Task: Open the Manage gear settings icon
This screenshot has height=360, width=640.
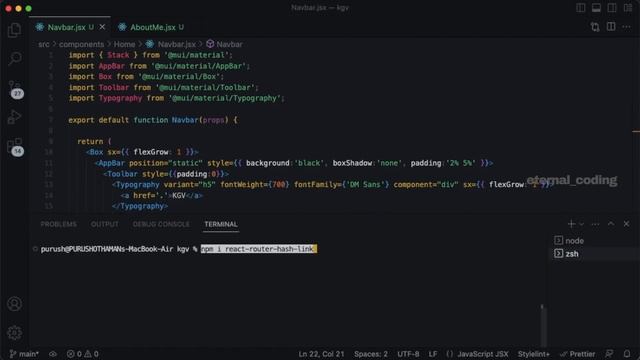Action: (15, 333)
